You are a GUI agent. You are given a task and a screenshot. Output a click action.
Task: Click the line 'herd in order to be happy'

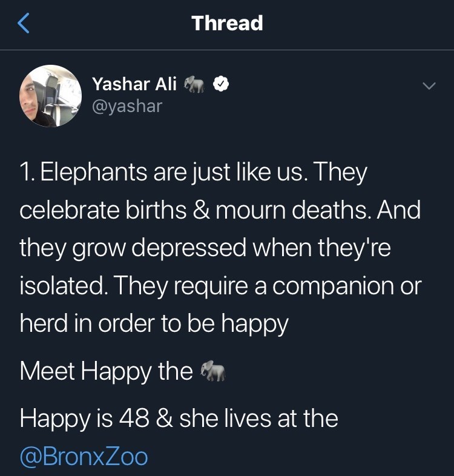[154, 323]
